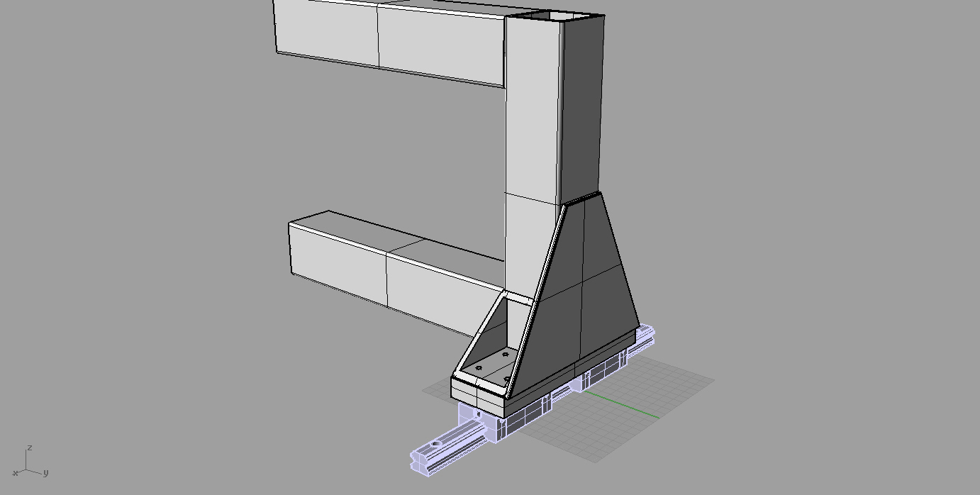Viewport: 980px width, 495px height.
Task: Pick the front-left bolt hole in the bracket base
Action: [479, 368]
